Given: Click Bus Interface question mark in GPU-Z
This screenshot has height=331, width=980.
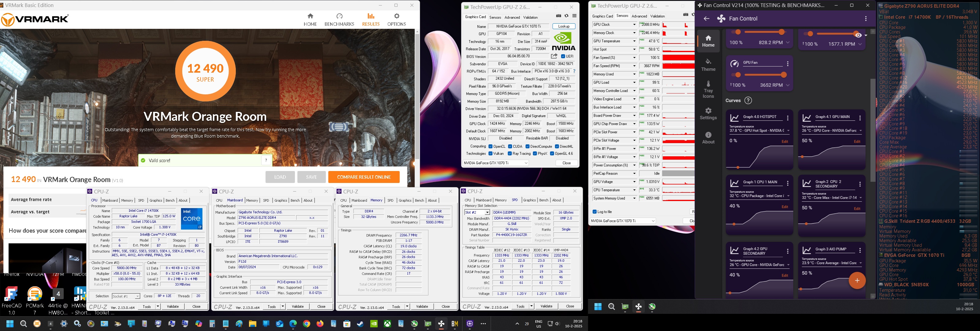Looking at the screenshot, I should [574, 71].
